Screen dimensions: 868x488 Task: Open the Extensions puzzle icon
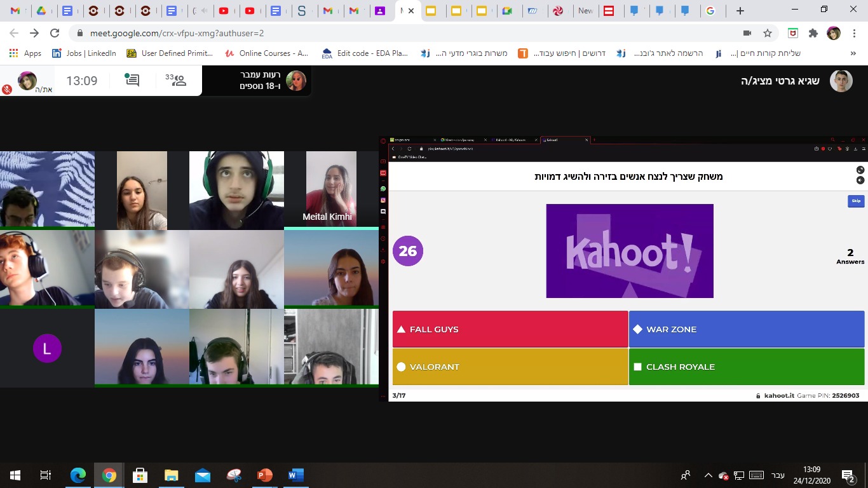click(x=813, y=33)
